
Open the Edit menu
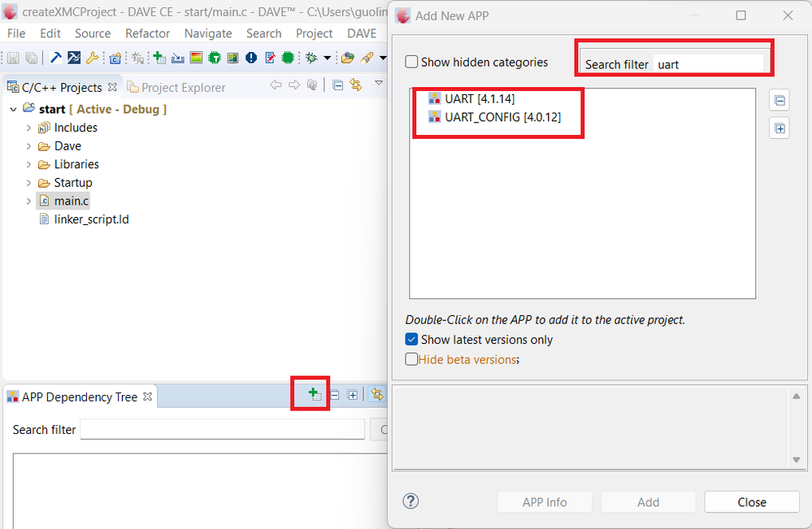pos(50,33)
